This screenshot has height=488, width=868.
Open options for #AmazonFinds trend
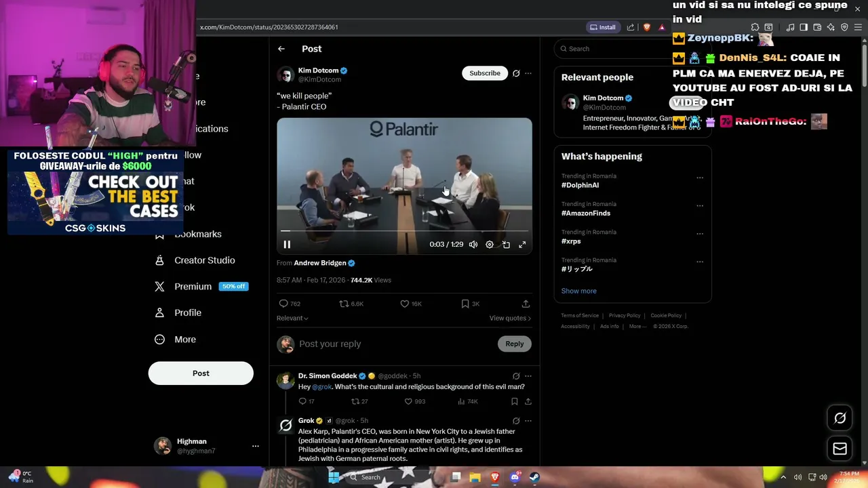(x=700, y=206)
